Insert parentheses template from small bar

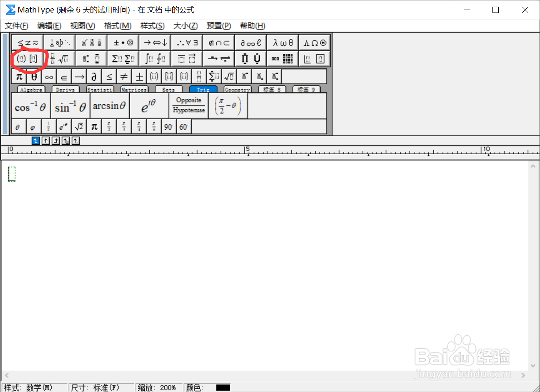pos(154,77)
